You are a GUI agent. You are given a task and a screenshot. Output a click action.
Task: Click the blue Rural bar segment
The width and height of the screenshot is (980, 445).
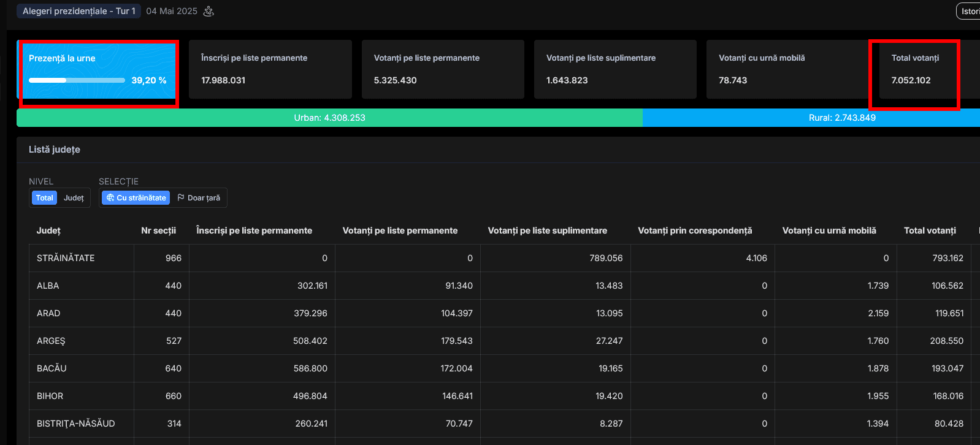pos(841,118)
